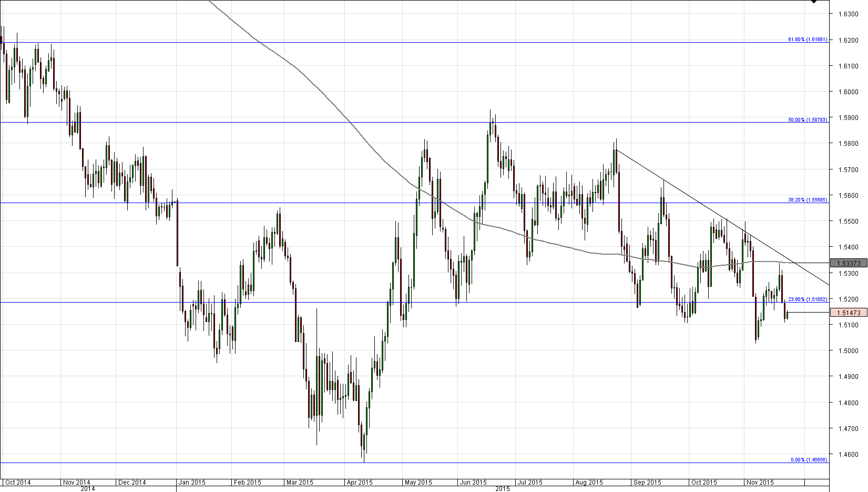Click the 1.6200 price axis label
The image size is (868, 492).
pyautogui.click(x=847, y=40)
